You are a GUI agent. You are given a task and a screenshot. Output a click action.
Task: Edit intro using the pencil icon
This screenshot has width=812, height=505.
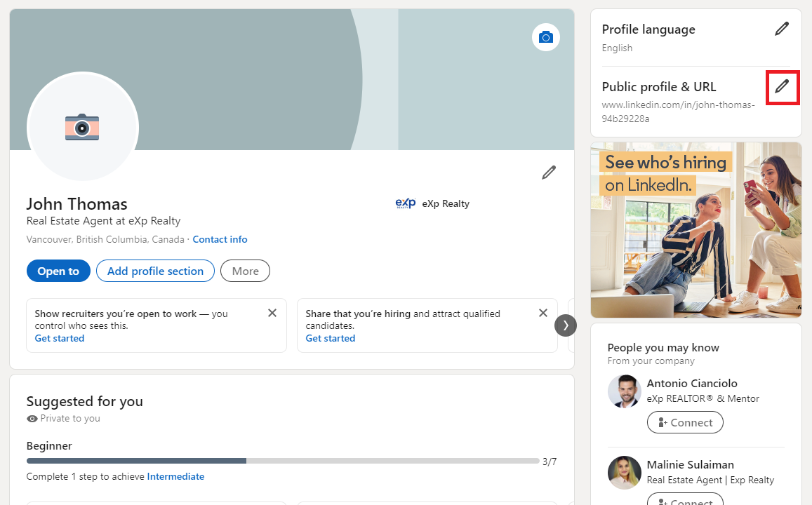(549, 173)
